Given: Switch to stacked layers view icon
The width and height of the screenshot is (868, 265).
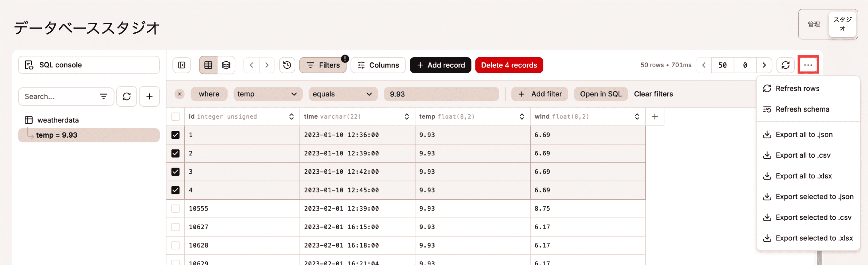Looking at the screenshot, I should coord(226,65).
